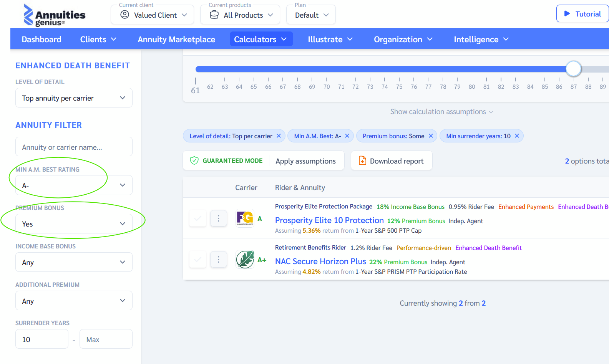Go to the Dashboard tab

pos(41,39)
